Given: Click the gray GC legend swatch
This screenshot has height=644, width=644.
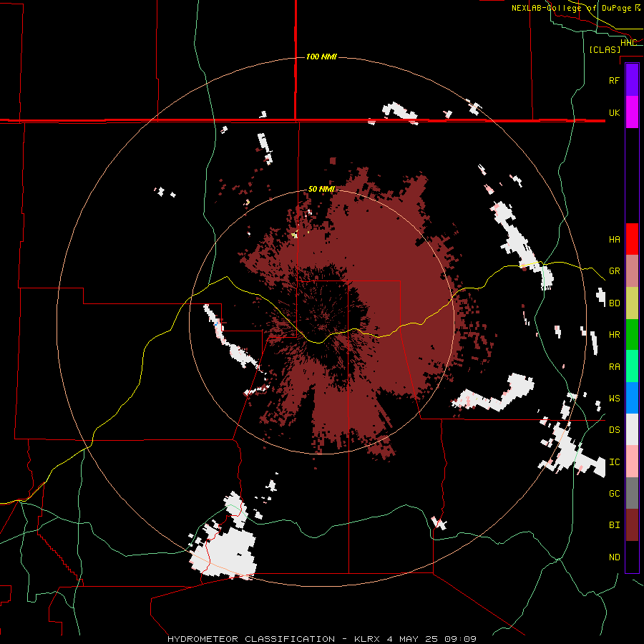Looking at the screenshot, I should [x=632, y=493].
